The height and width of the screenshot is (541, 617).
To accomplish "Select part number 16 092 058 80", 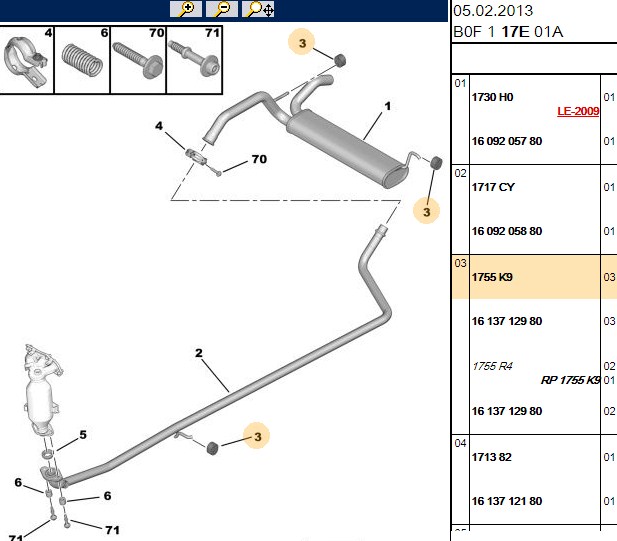I will click(x=507, y=231).
